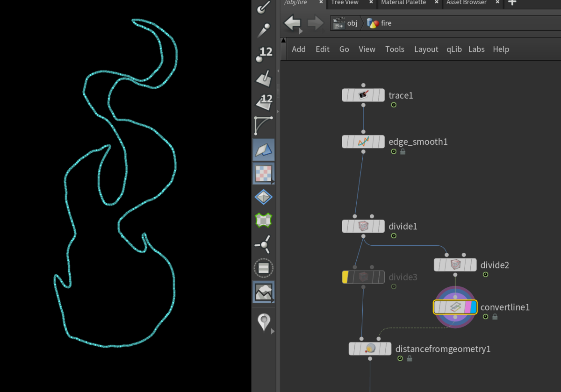The width and height of the screenshot is (561, 392).
Task: Toggle pink template flag on convertline1
Action: pyautogui.click(x=467, y=307)
